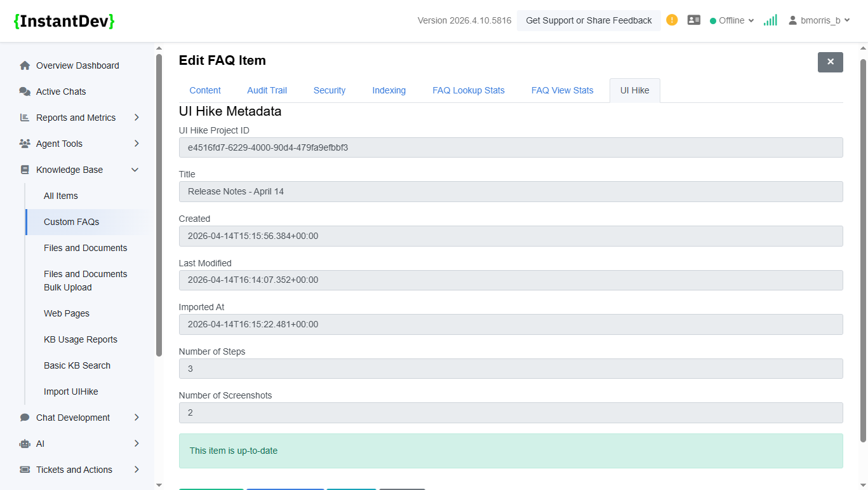Open the Import UIHike page
This screenshot has width=868, height=490.
pyautogui.click(x=70, y=391)
